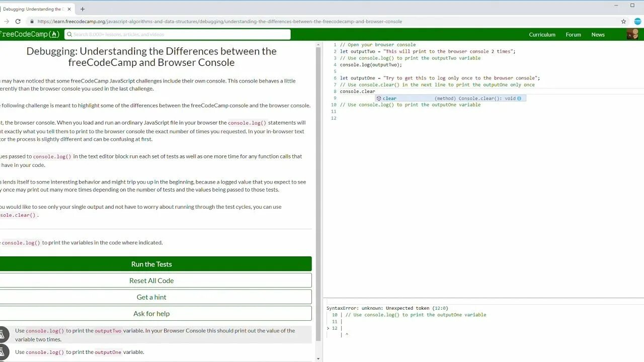Open the Forum link
Screen dimensions: 644x362
(573, 35)
